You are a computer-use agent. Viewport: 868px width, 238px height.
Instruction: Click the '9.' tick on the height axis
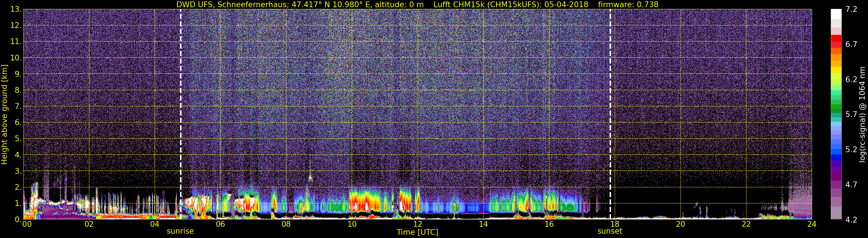click(x=18, y=74)
